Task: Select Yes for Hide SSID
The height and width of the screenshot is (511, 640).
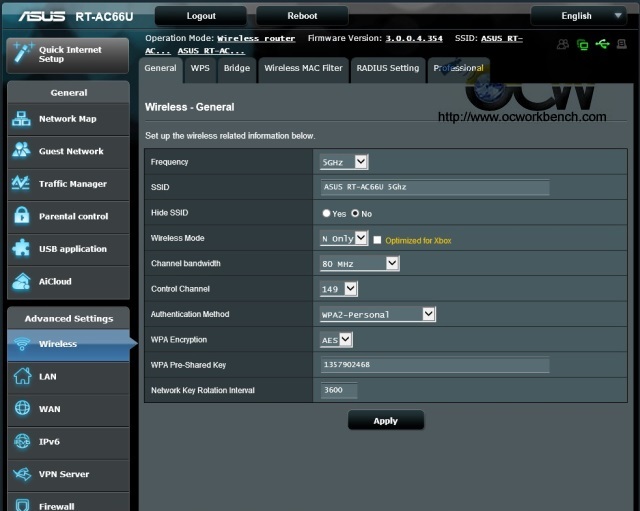Action: (326, 213)
